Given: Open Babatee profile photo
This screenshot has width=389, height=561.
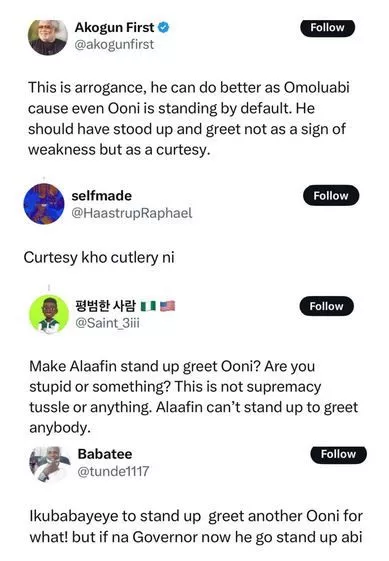Looking at the screenshot, I should point(49,464).
